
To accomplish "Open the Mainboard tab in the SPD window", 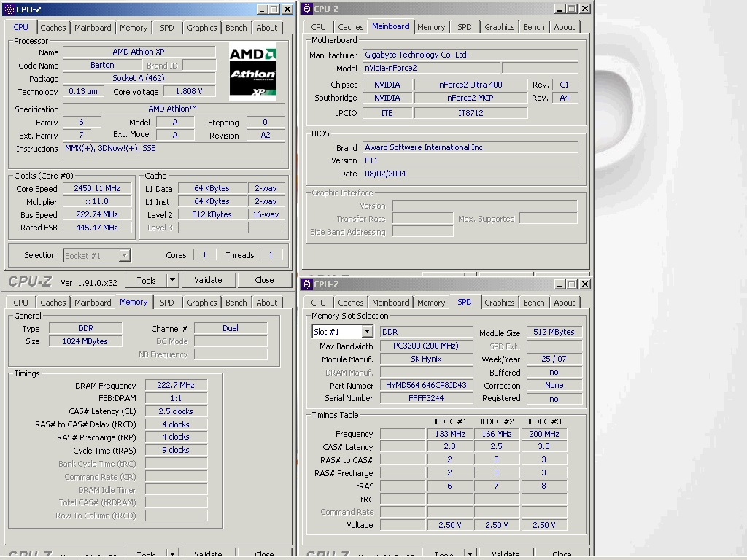I will [390, 303].
